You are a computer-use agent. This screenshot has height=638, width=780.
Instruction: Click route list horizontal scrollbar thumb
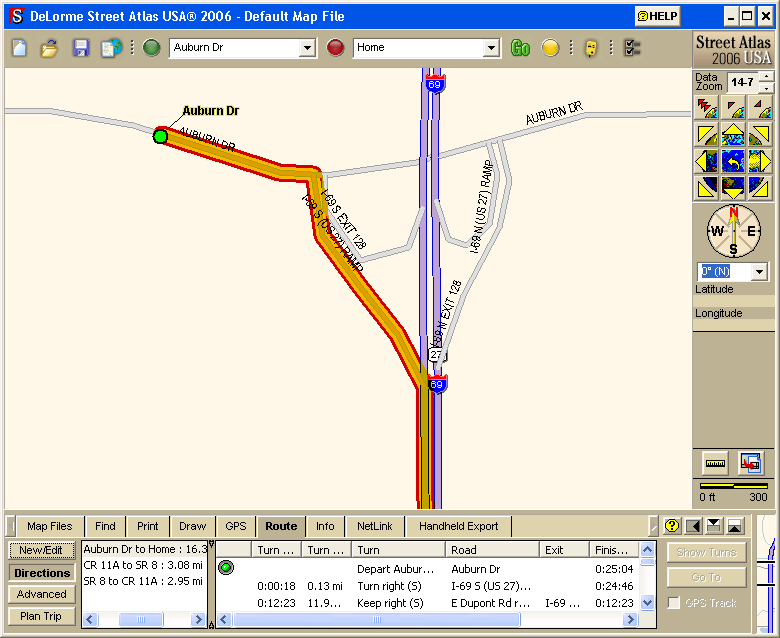141,619
